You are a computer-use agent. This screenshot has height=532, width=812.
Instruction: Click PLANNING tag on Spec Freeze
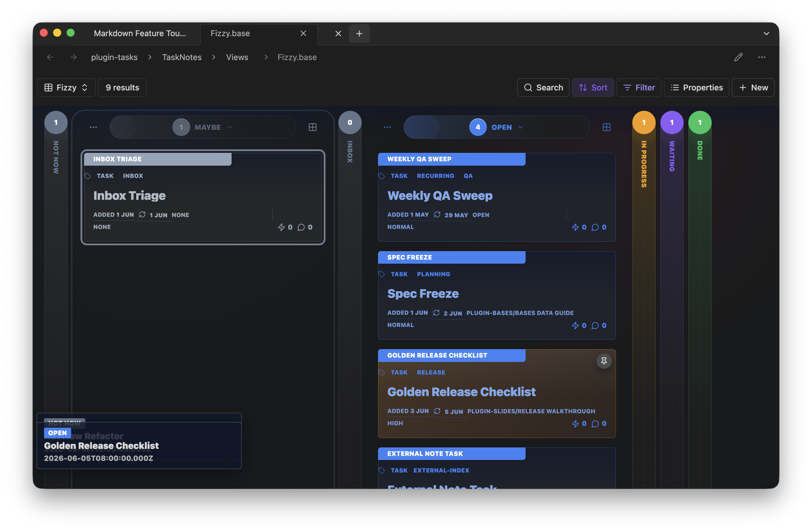pos(433,274)
